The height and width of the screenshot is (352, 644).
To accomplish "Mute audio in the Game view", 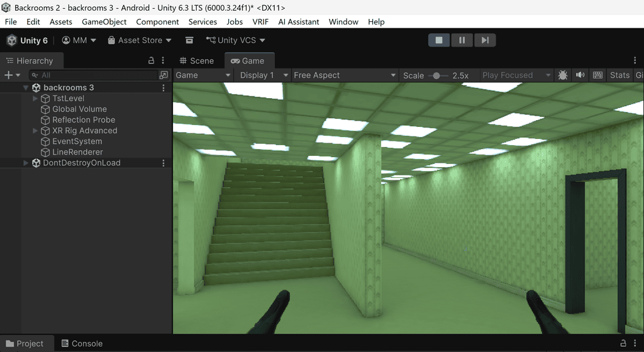I will (x=580, y=75).
